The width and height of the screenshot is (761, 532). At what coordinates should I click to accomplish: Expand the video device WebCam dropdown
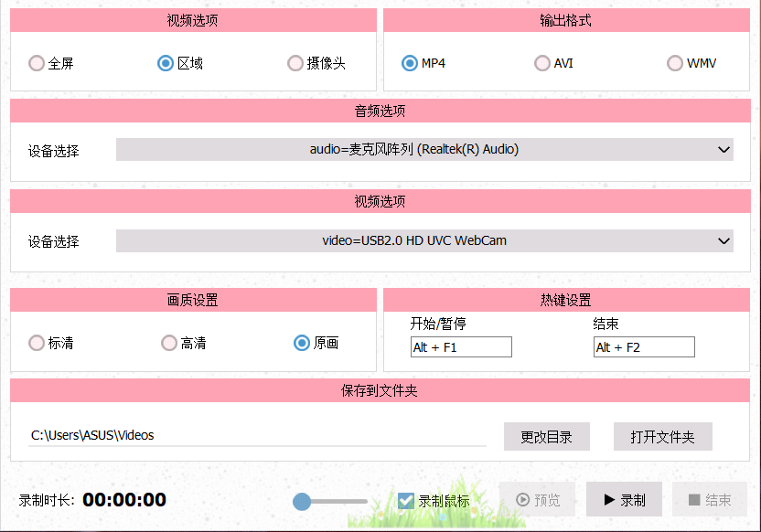[424, 240]
